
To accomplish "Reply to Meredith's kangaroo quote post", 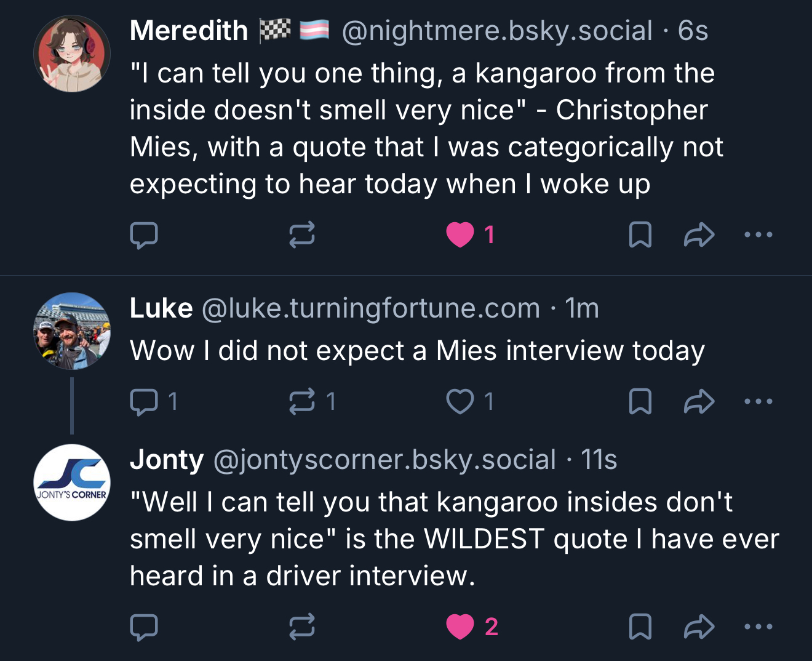I will click(x=144, y=235).
